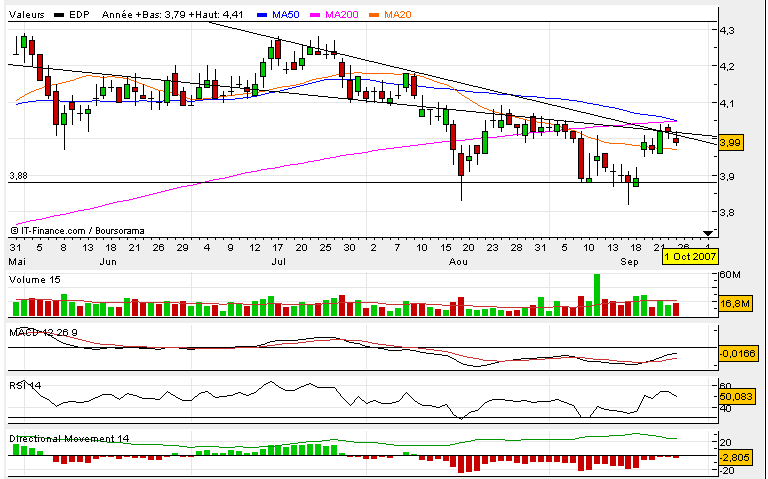Click the '© IT-Finance.com / Boursorama' credit text
Screen dimensions: 768x479
pyautogui.click(x=77, y=231)
